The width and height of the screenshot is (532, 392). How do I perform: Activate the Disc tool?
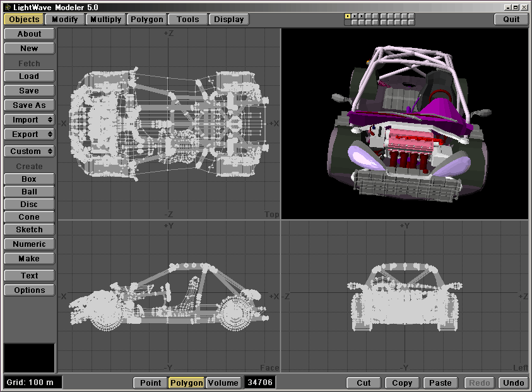[29, 205]
